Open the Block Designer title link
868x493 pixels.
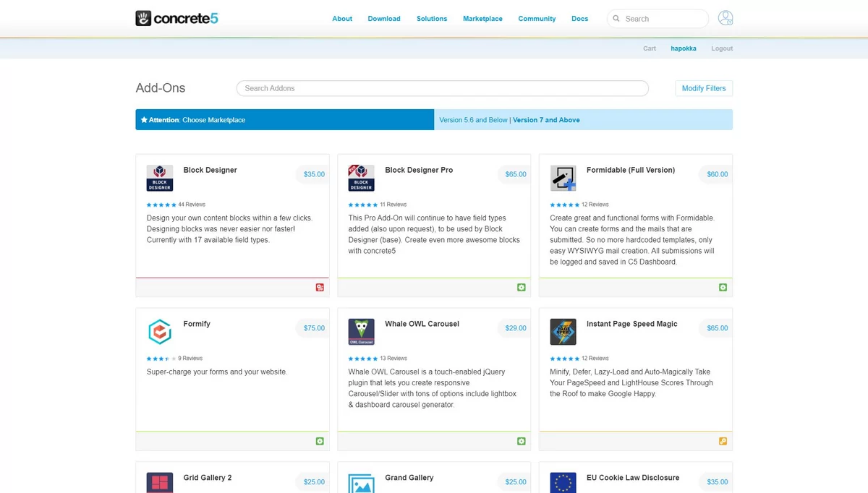click(210, 170)
